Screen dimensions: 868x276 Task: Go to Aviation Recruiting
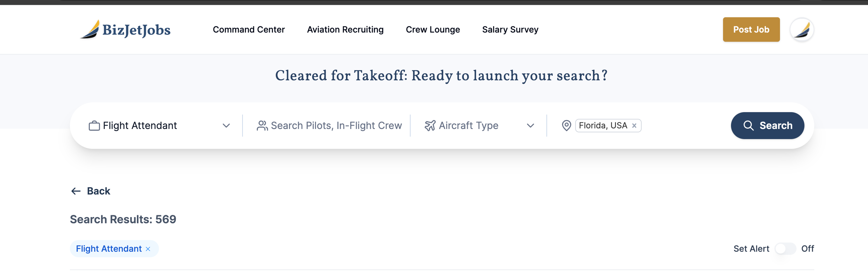345,30
